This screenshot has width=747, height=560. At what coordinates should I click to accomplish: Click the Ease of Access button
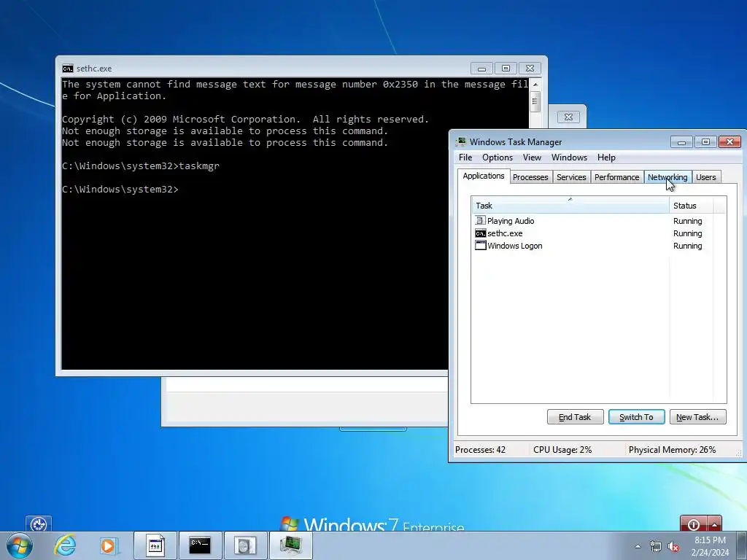tap(39, 524)
